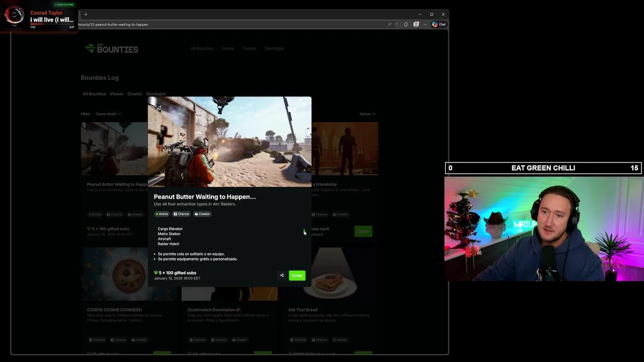
Task: Click the green Open button on Friendship card
Action: [x=363, y=231]
